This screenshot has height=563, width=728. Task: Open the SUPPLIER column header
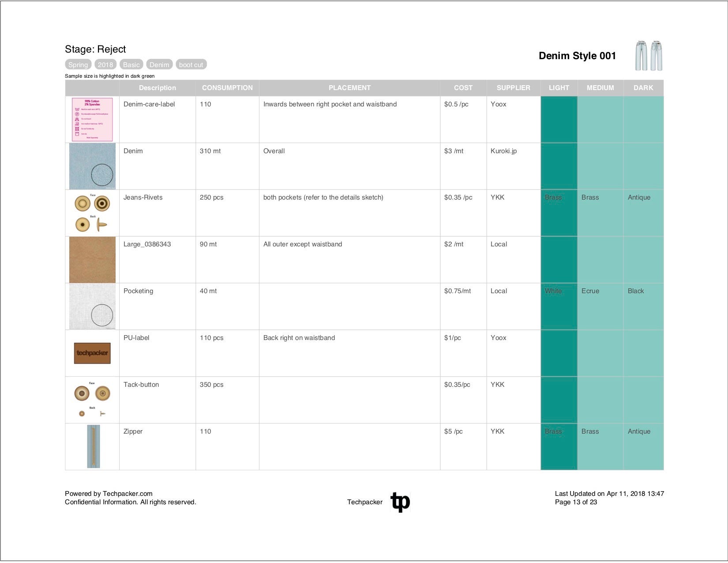click(513, 88)
